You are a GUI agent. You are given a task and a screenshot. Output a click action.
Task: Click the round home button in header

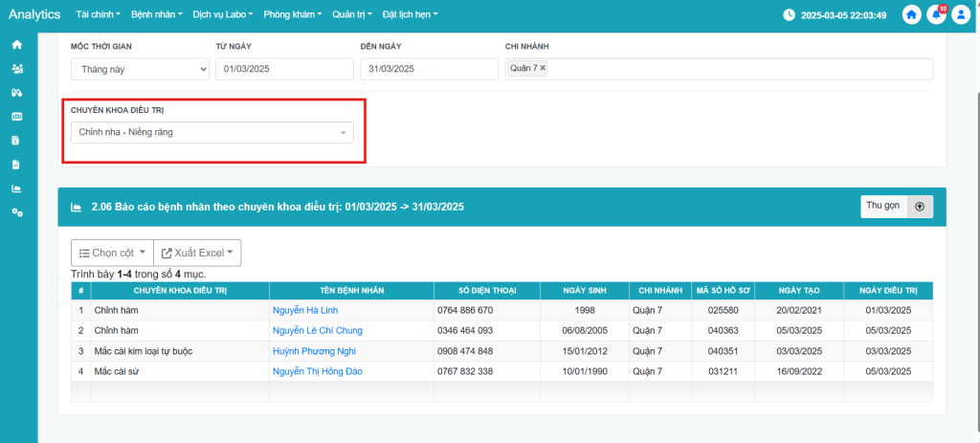pyautogui.click(x=912, y=15)
